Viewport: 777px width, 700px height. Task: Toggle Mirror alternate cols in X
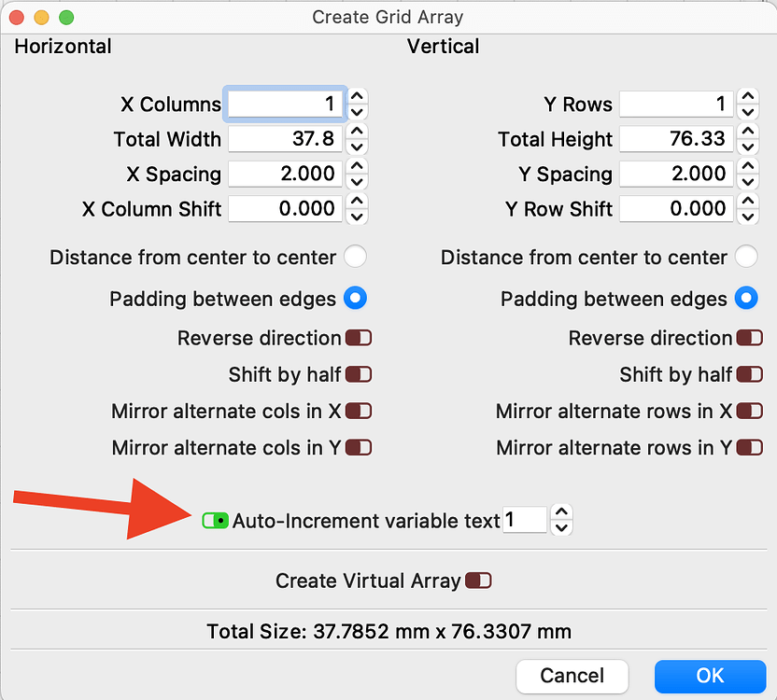[359, 411]
